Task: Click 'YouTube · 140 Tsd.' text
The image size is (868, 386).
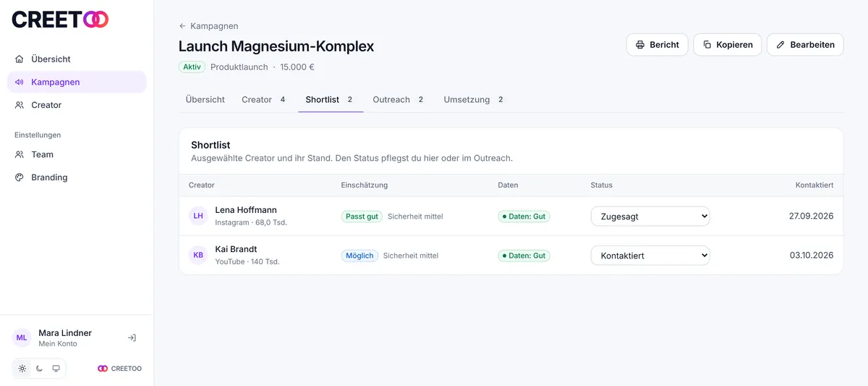Action: [x=247, y=262]
